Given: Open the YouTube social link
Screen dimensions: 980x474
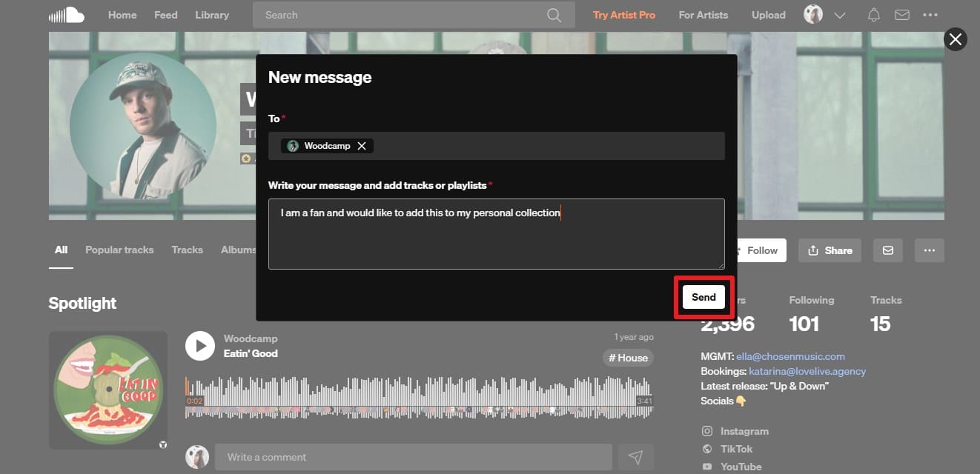Looking at the screenshot, I should click(741, 467).
